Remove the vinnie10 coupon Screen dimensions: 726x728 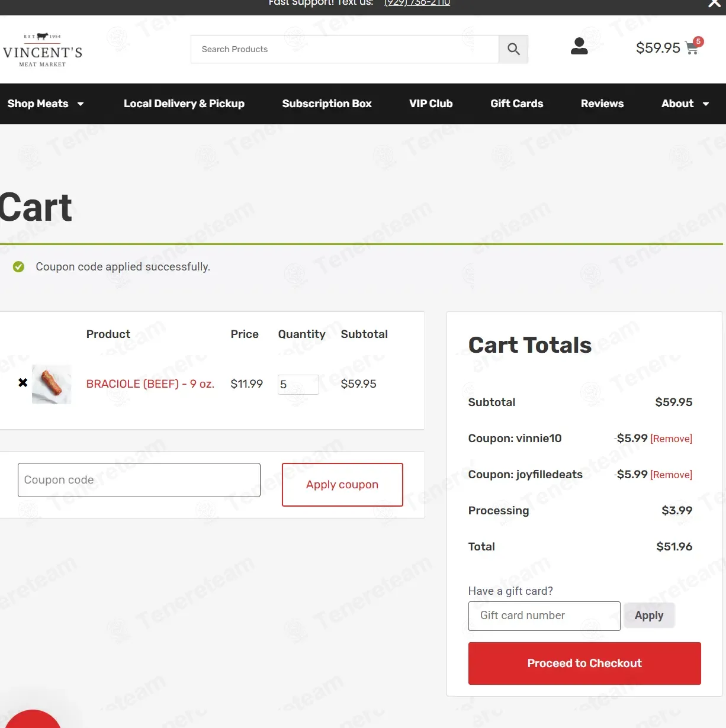672,439
